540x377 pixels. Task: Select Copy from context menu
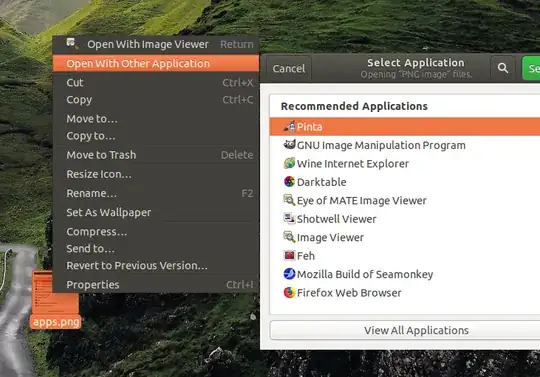tap(156, 100)
